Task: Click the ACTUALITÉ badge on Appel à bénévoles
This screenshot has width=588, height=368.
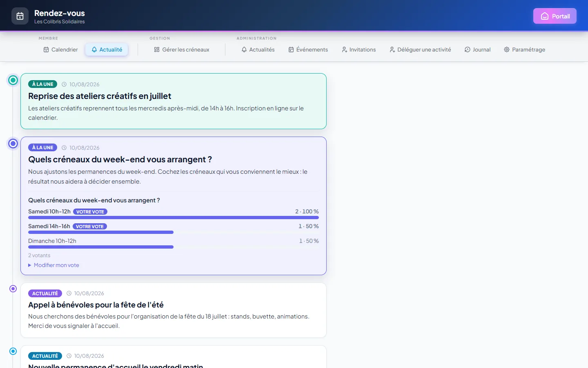Action: pos(45,294)
